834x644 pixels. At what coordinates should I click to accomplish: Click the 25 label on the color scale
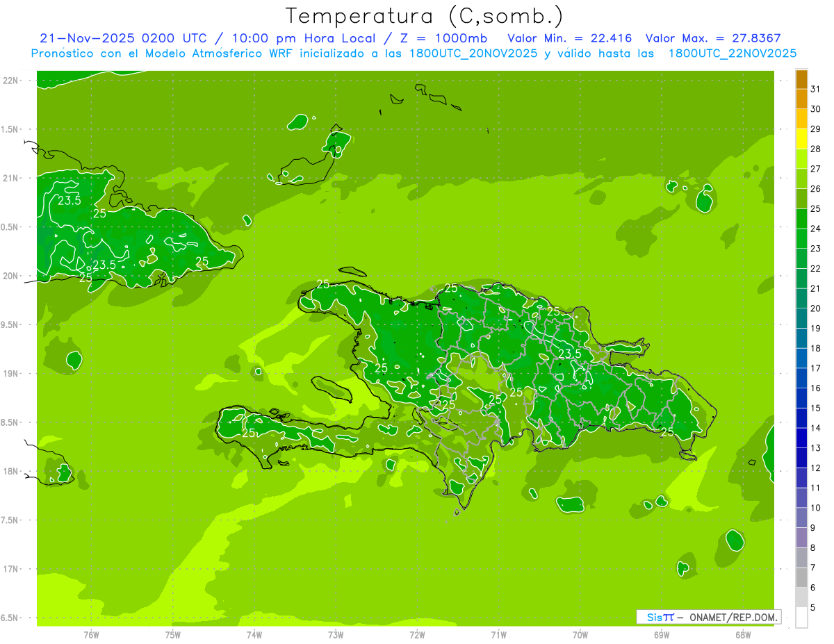815,208
